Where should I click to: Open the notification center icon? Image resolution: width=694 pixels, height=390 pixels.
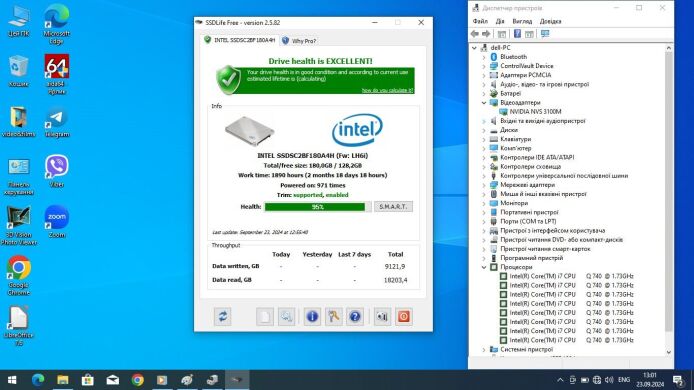click(x=678, y=380)
